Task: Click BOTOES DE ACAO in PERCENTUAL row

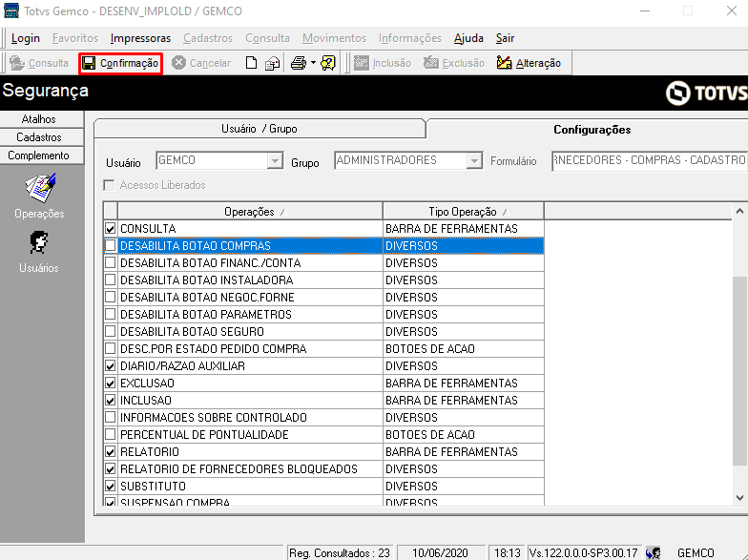Action: tap(429, 435)
